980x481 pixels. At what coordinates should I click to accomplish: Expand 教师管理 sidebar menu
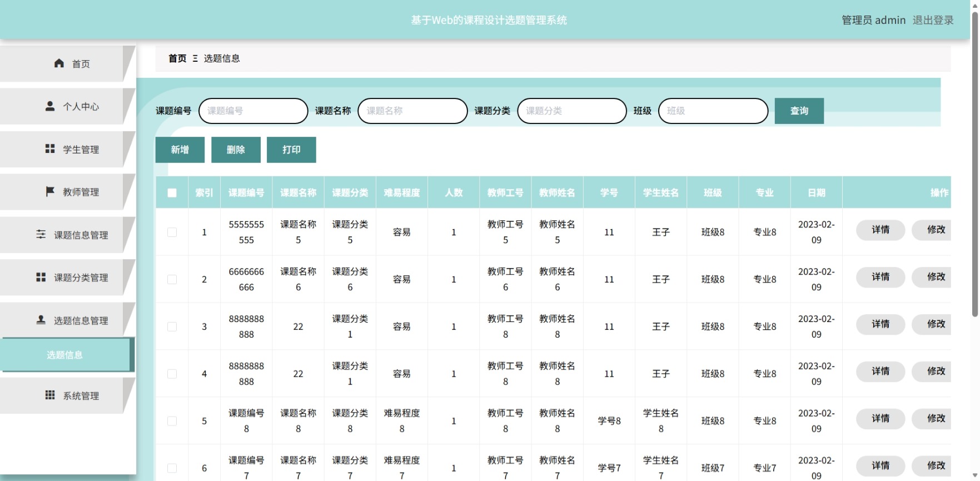(67, 192)
